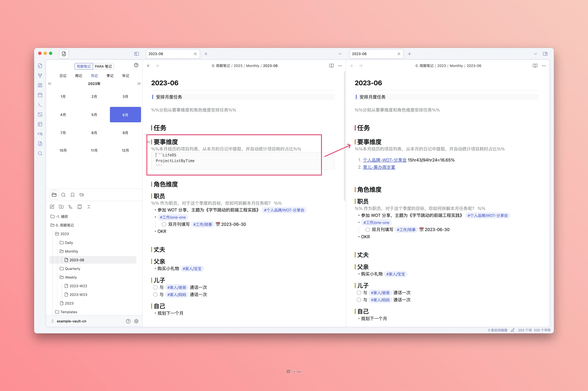Switch to the PARA 笔记 tab
Screen dimensions: 588x391
point(103,66)
